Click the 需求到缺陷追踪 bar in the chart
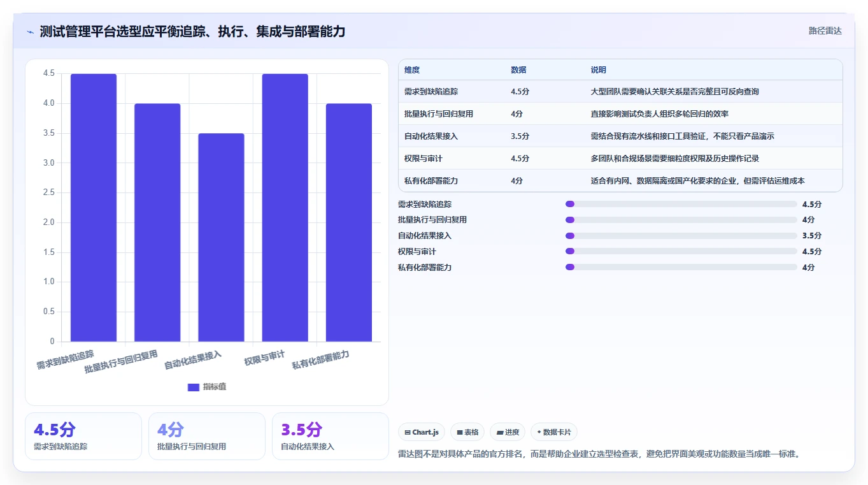 pos(94,208)
